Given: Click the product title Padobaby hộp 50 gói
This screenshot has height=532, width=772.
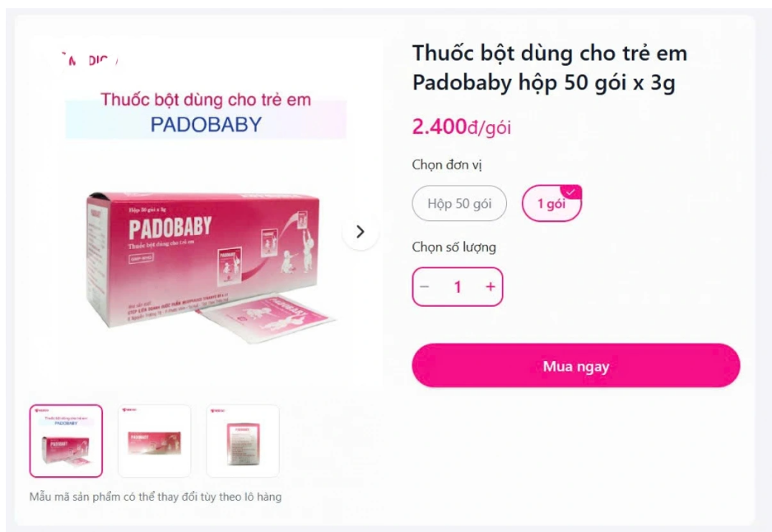Looking at the screenshot, I should point(550,68).
